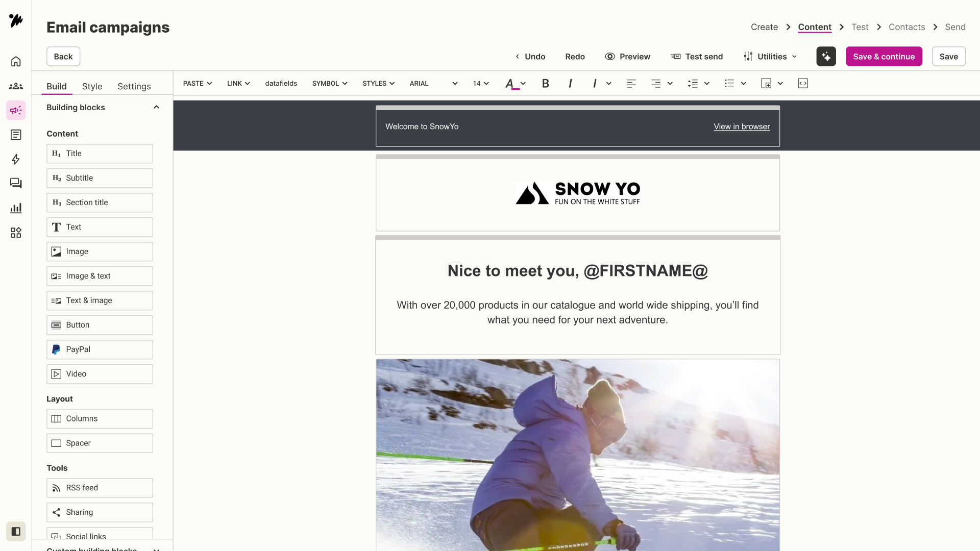Collapse the Building blocks section chevron
Image resolution: width=980 pixels, height=551 pixels.
pos(157,107)
